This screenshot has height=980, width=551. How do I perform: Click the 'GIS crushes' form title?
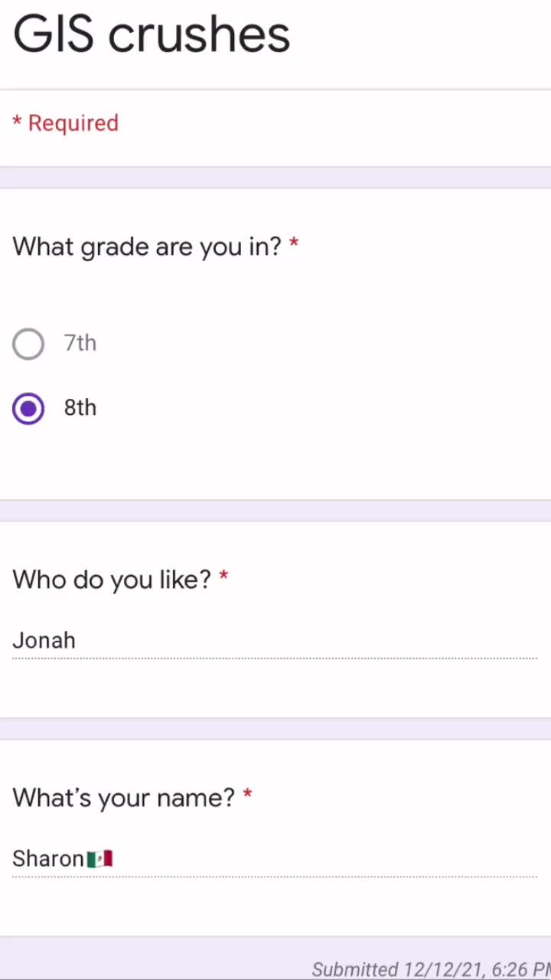point(152,35)
